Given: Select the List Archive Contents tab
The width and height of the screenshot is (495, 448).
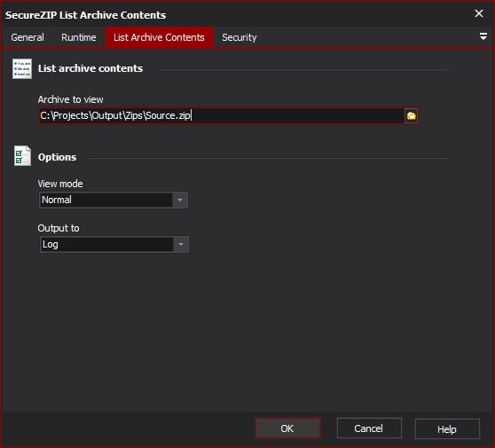Looking at the screenshot, I should coord(159,37).
